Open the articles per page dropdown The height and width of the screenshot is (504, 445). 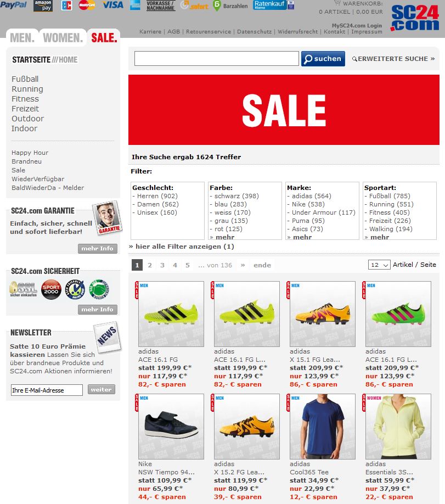(379, 265)
